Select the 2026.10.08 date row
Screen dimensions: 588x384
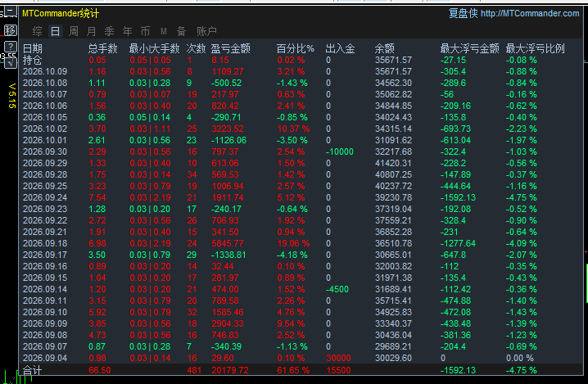[45, 83]
